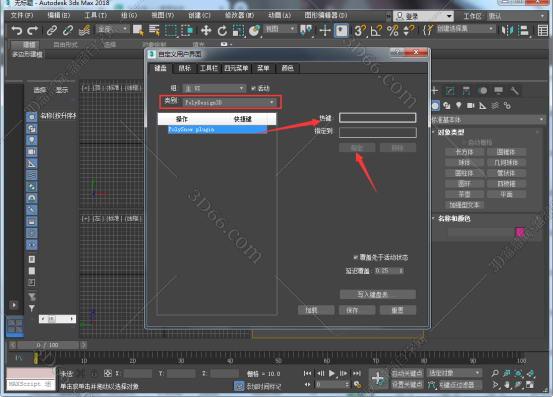Image resolution: width=553 pixels, height=397 pixels.
Task: Open the sign-in account dropdown
Action: (x=423, y=16)
